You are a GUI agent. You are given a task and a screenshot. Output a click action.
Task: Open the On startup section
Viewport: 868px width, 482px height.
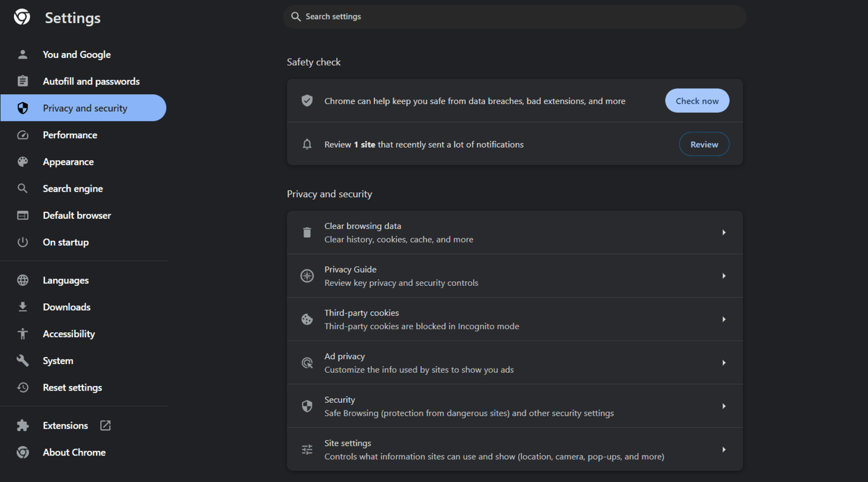tap(83, 242)
